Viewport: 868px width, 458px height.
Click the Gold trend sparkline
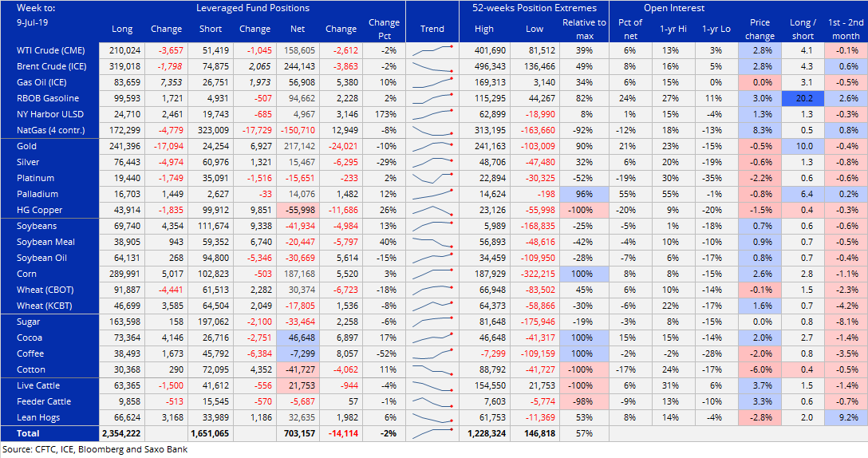click(x=432, y=146)
